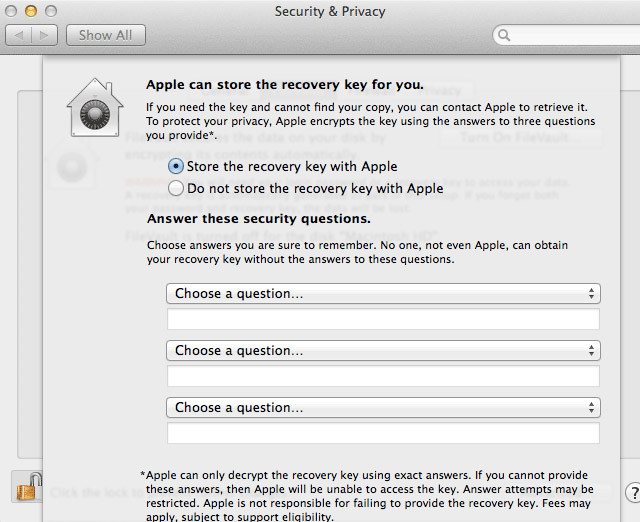The width and height of the screenshot is (640, 522).
Task: Select Store the recovery key with Apple
Action: pos(282,167)
